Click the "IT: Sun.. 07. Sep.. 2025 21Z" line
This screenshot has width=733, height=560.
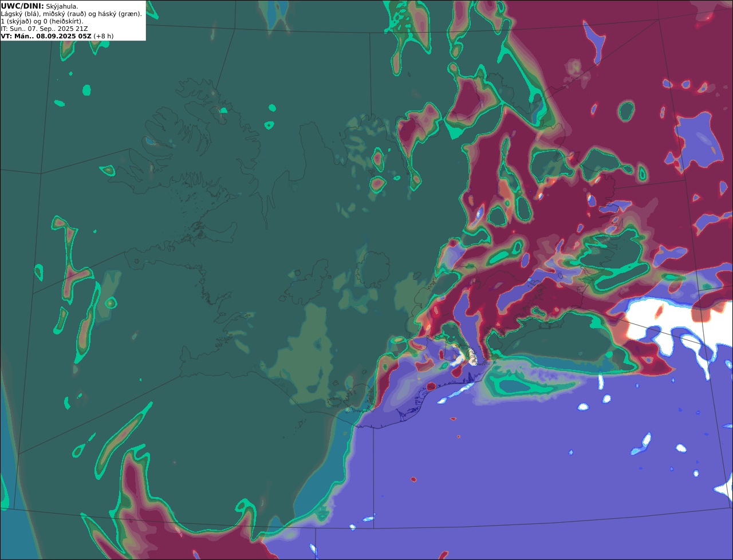(x=44, y=29)
